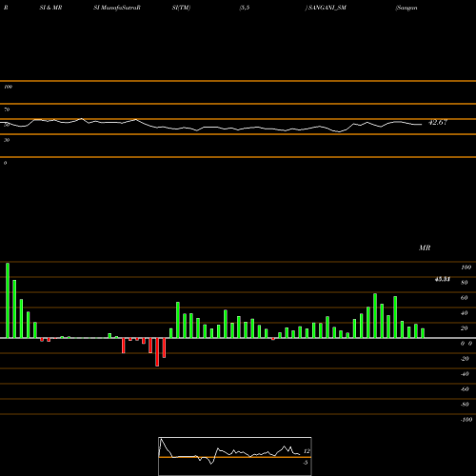476x476 pixels.
Task: Click the SI & MR header text
Action: pyautogui.click(x=50, y=8)
